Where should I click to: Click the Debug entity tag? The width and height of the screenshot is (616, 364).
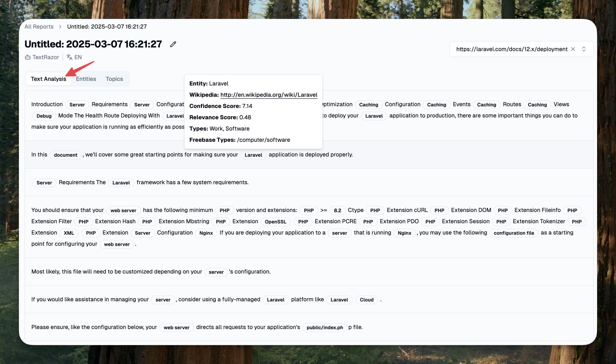point(44,116)
